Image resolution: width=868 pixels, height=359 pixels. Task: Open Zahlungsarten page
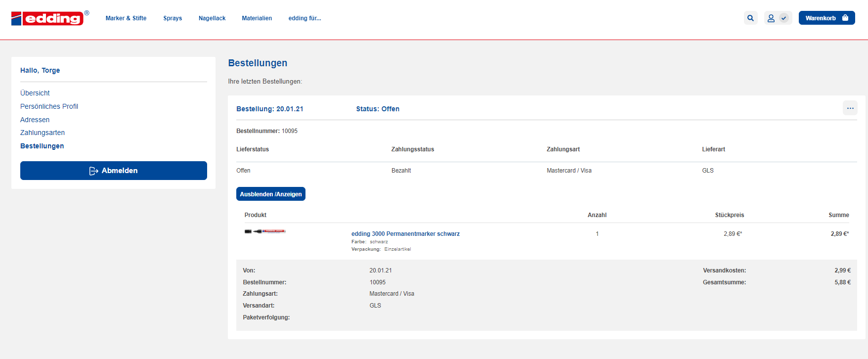coord(43,133)
